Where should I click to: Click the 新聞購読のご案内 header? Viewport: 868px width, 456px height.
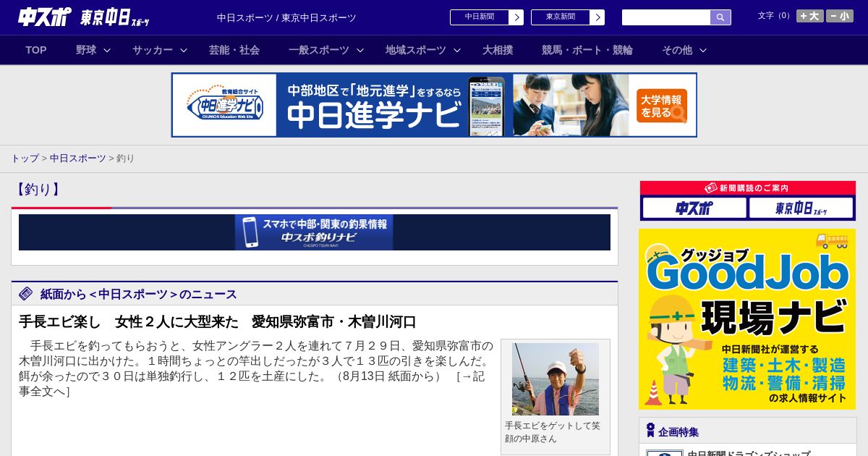(x=748, y=188)
